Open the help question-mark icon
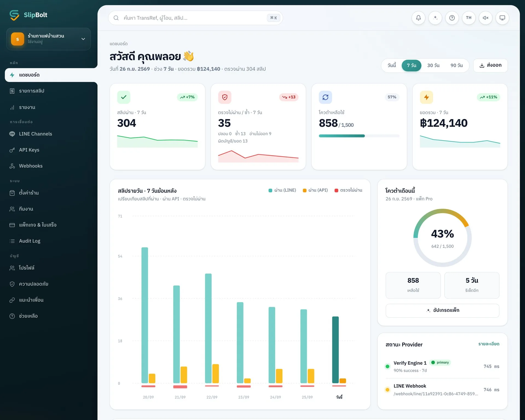Screen dimensions: 525x420 (x=452, y=18)
